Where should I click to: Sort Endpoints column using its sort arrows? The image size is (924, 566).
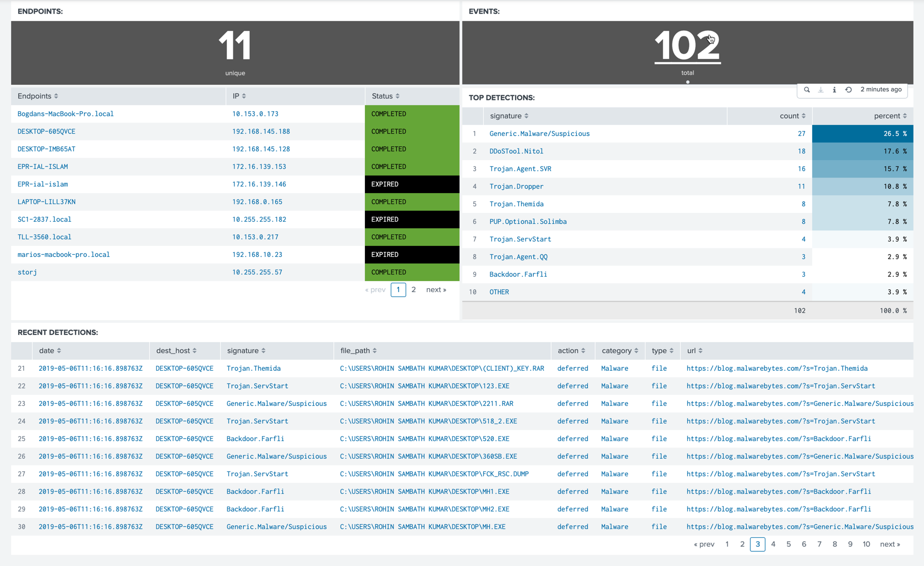56,96
